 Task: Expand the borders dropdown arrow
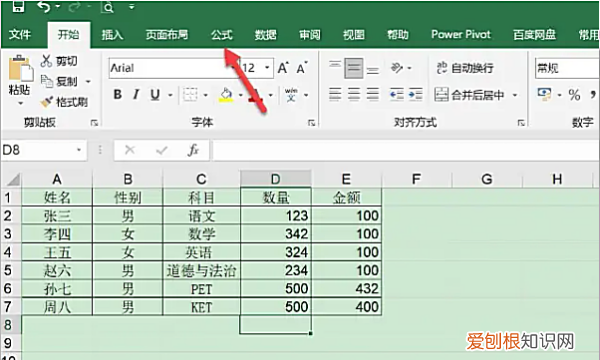[205, 95]
